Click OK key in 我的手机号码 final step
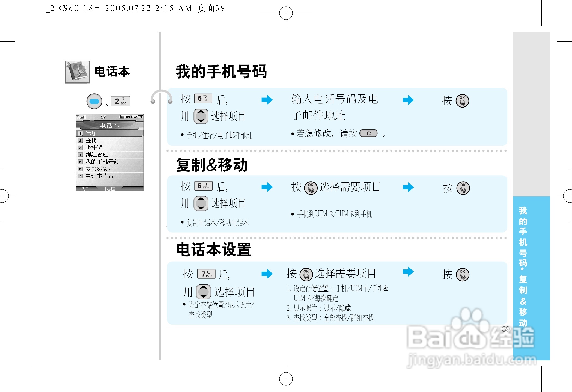 pos(462,101)
